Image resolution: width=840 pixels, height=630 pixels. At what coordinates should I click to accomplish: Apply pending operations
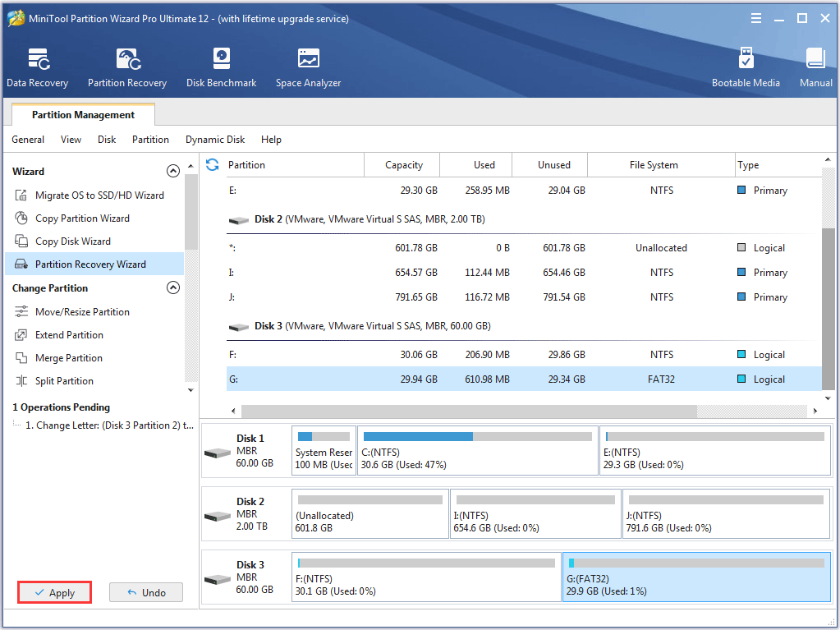pyautogui.click(x=55, y=592)
